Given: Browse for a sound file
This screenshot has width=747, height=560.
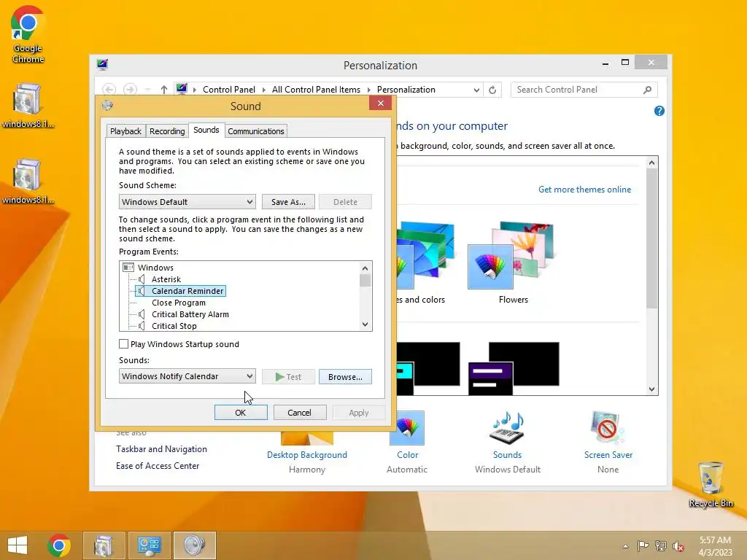Looking at the screenshot, I should (345, 377).
